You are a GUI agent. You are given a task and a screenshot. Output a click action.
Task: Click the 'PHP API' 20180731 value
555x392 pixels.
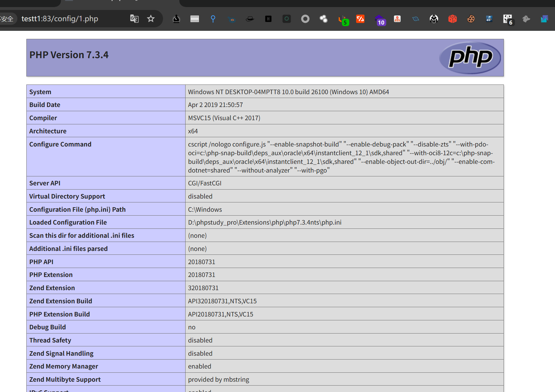tap(202, 262)
